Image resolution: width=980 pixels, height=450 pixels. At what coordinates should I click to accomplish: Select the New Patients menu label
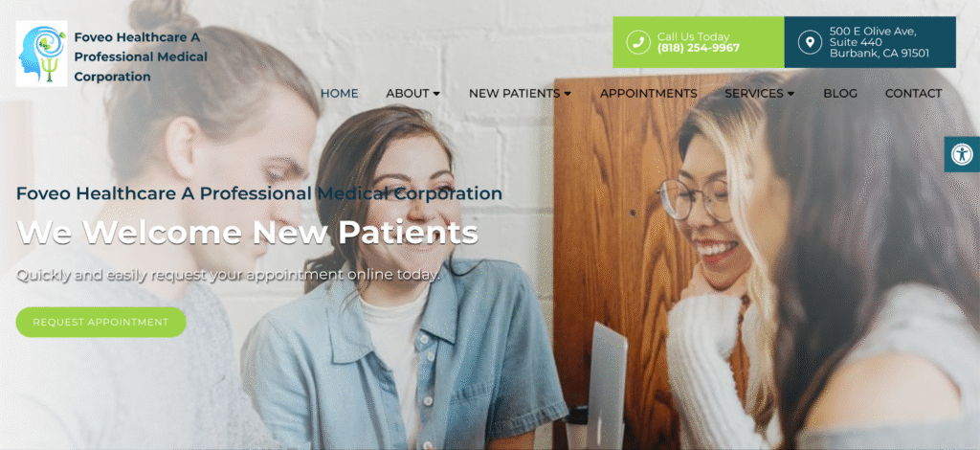[x=514, y=94]
